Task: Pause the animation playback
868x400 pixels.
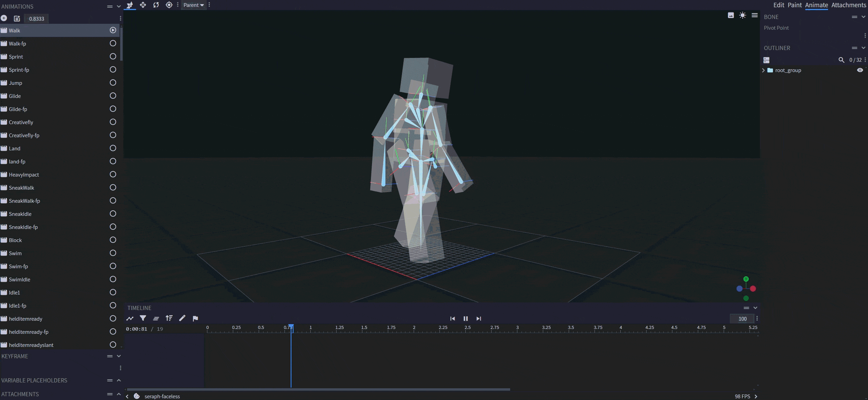Action: click(465, 319)
